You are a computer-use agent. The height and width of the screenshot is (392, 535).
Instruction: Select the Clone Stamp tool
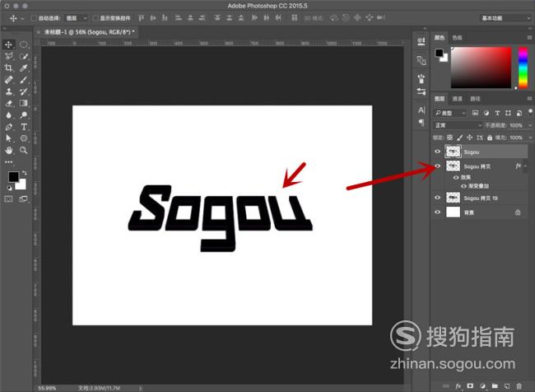pos(8,91)
